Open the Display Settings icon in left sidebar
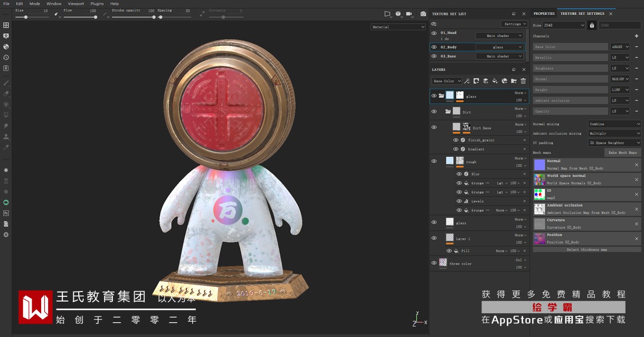Image resolution: width=644 pixels, height=337 pixels. [6, 36]
